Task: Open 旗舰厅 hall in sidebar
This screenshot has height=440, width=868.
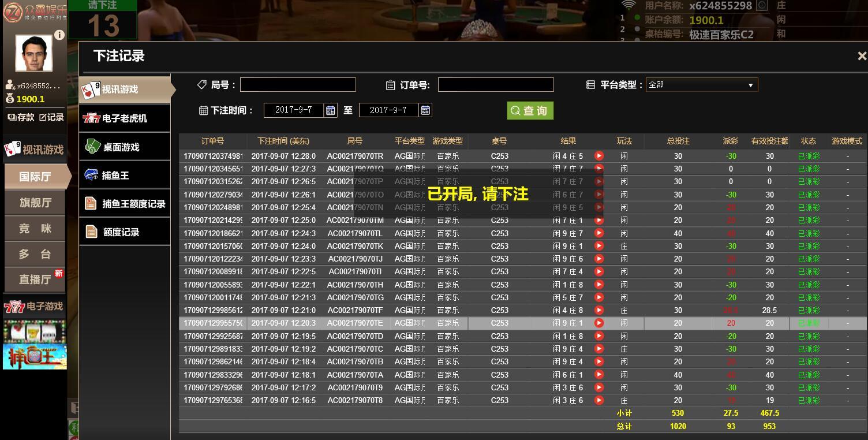Action: click(x=35, y=203)
